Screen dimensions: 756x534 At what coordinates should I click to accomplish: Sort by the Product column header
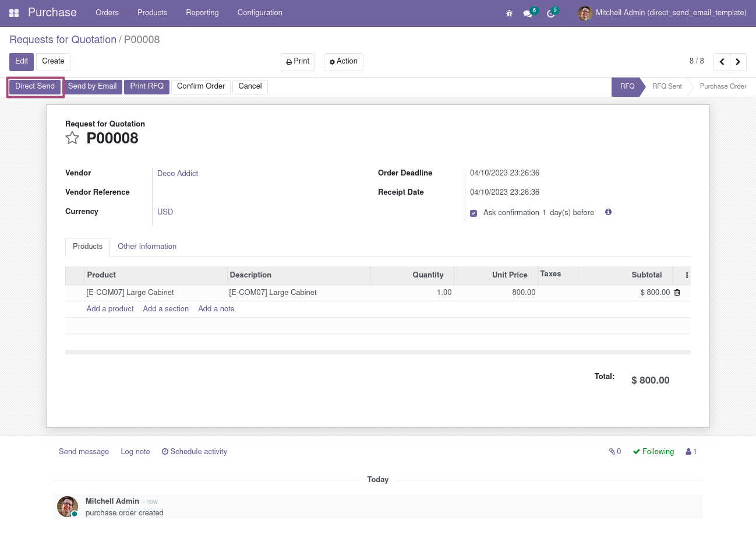pos(156,275)
